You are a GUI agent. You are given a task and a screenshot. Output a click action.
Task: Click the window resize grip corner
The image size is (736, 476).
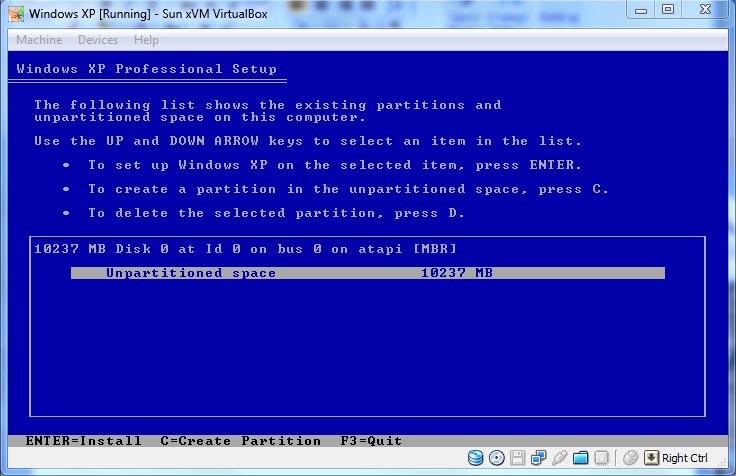(722, 462)
